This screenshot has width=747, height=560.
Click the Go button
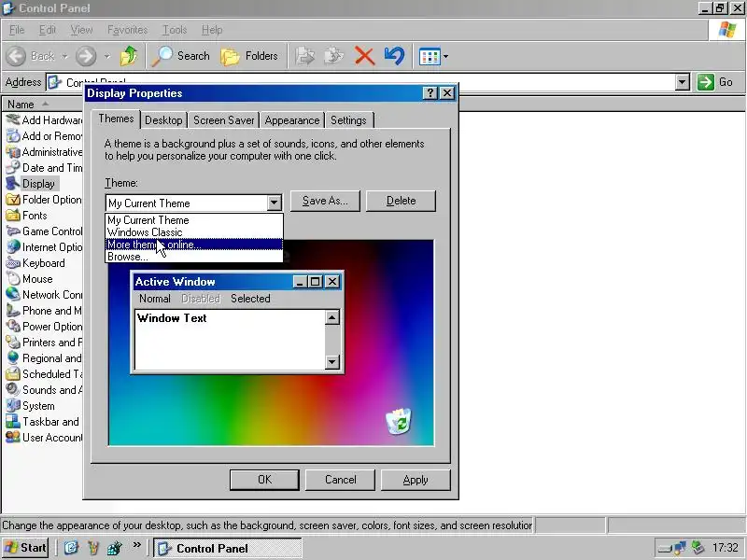[x=715, y=82]
